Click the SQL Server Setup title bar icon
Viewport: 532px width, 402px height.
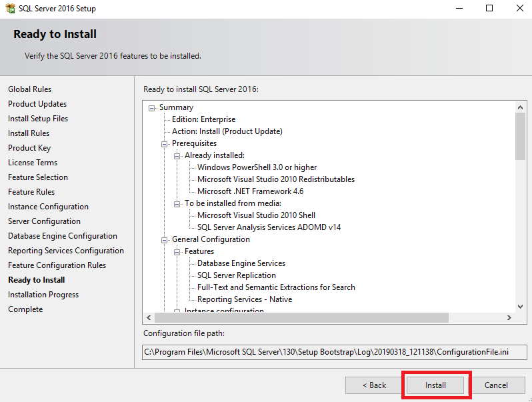pos(10,8)
